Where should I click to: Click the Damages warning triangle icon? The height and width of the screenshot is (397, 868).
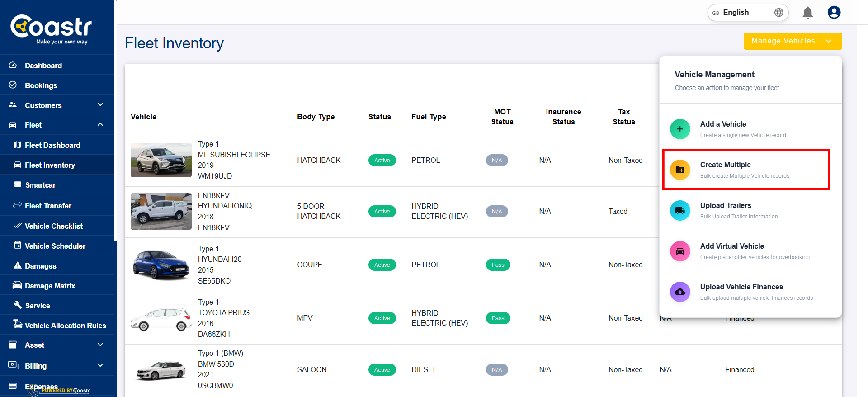18,265
